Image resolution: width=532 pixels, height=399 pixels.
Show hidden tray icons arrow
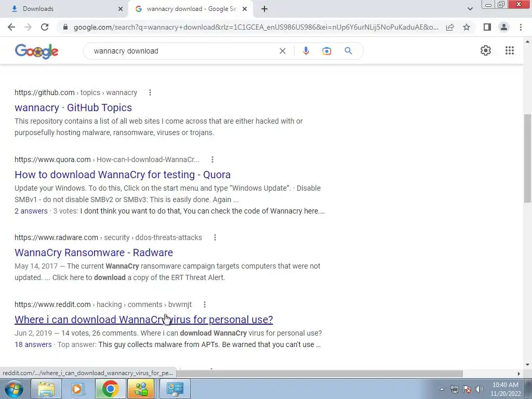(442, 389)
